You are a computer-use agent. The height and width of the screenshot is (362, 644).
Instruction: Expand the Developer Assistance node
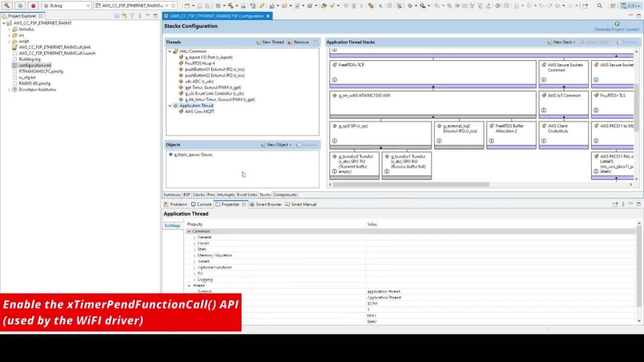[x=9, y=89]
